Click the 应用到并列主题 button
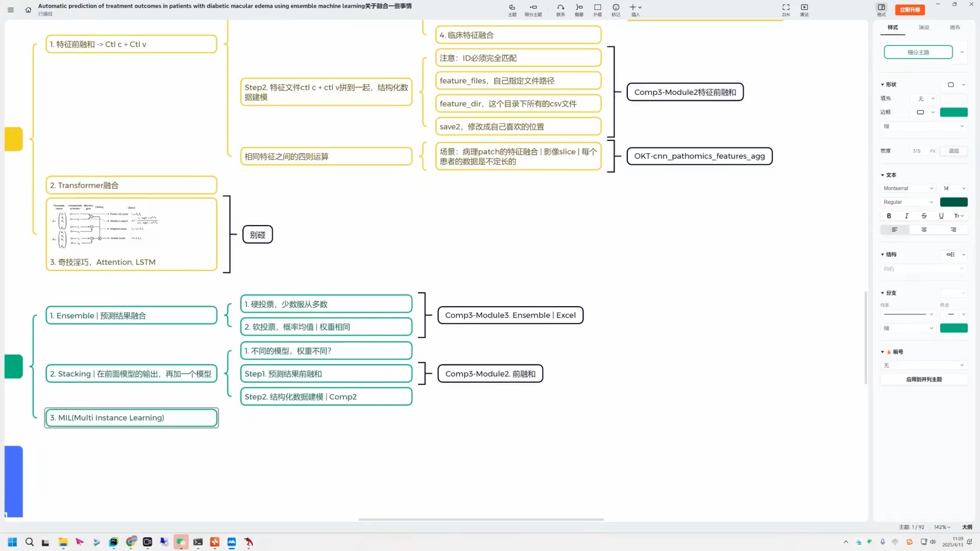The image size is (980, 551). [x=924, y=380]
